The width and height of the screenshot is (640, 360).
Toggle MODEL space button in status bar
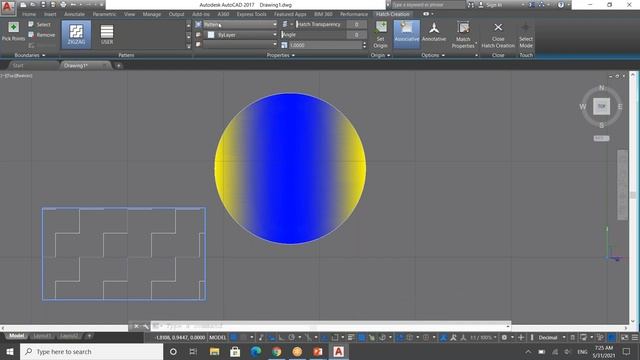point(218,338)
